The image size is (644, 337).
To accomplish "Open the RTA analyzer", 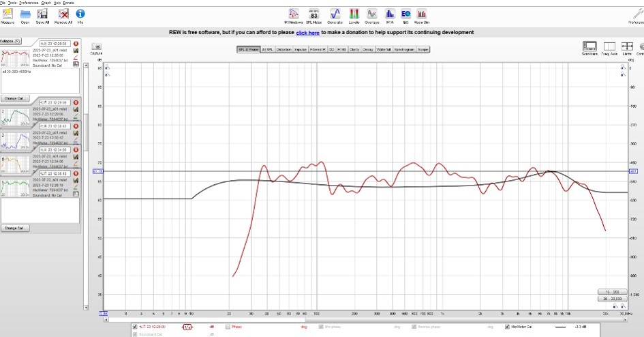I will click(390, 16).
